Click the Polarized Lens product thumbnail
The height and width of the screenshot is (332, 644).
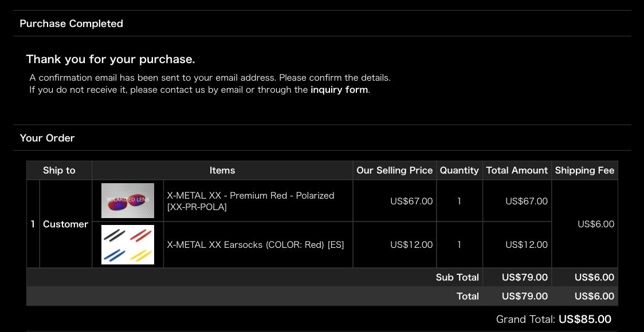pos(128,201)
